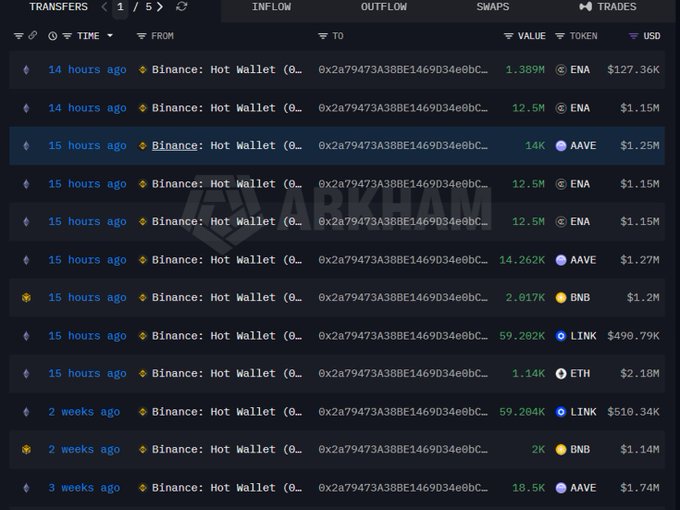Click Binance logo in 18.5K AAVE row
Screen dimensions: 680x510
142,488
